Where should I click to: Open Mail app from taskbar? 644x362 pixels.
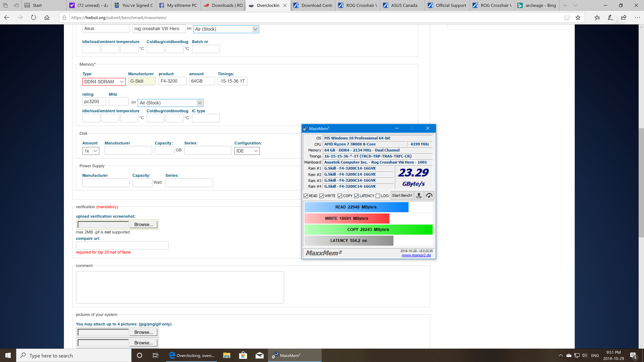pos(259,355)
